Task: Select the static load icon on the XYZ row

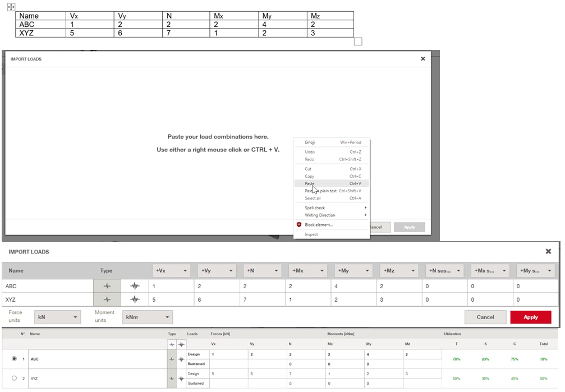Action: [x=107, y=298]
